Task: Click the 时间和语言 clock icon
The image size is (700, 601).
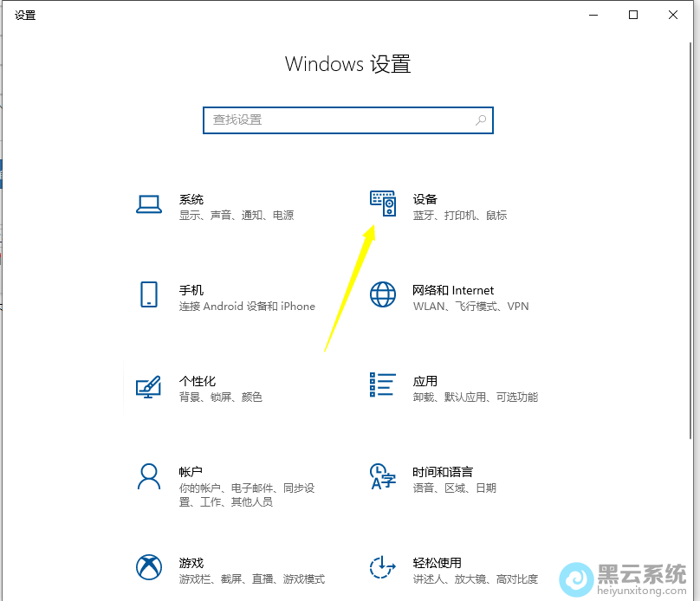Action: 382,476
